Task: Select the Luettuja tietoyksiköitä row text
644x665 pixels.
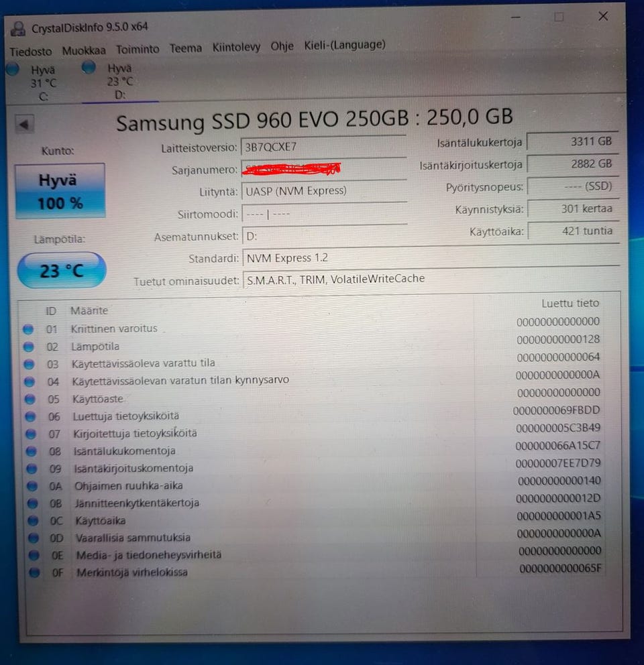Action: 126,416
